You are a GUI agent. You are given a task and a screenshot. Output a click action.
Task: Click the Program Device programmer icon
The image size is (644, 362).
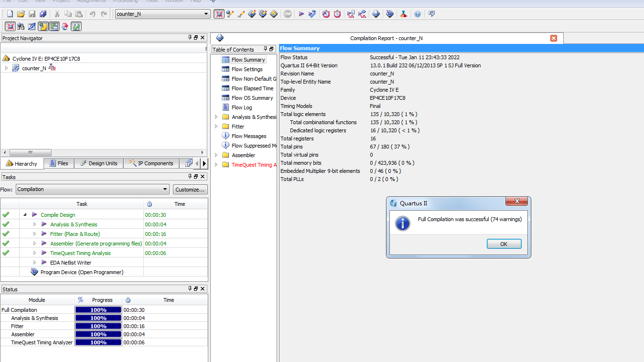34,272
